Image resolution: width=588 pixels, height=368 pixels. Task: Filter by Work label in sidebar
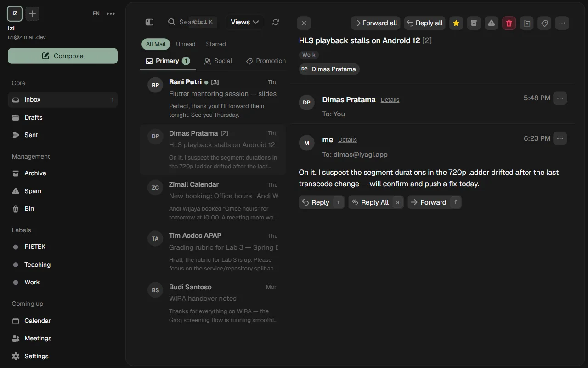pos(62,282)
